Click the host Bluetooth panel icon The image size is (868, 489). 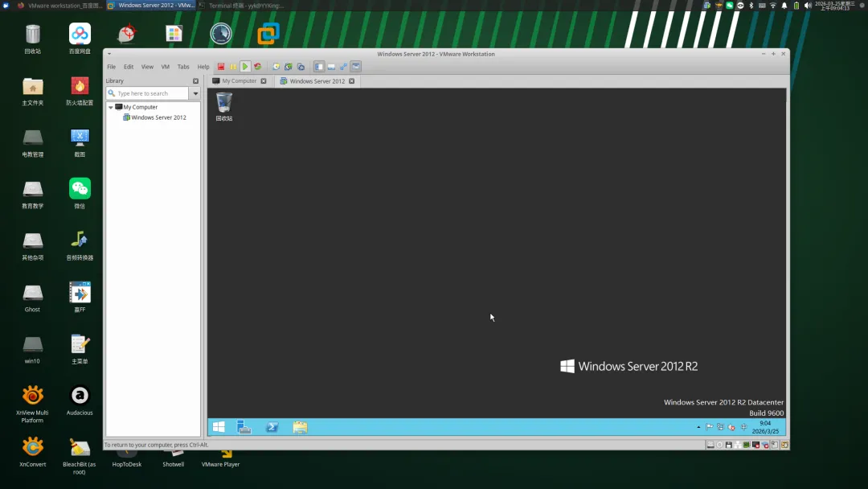[751, 6]
